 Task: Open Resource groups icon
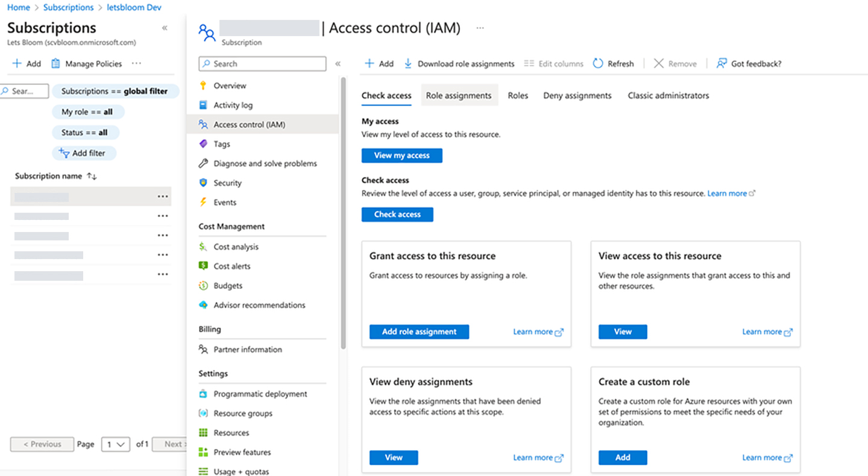coord(203,413)
